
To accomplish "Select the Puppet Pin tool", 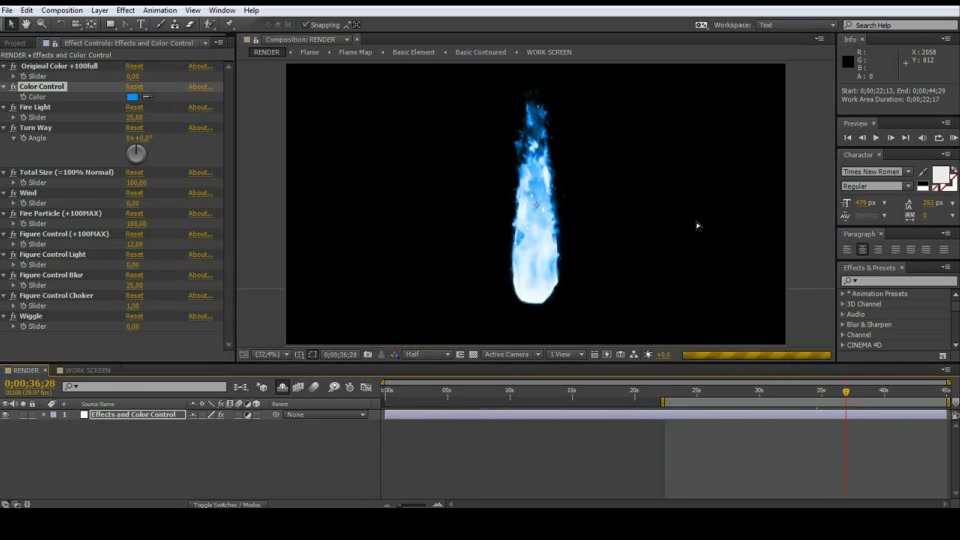I will click(x=230, y=24).
